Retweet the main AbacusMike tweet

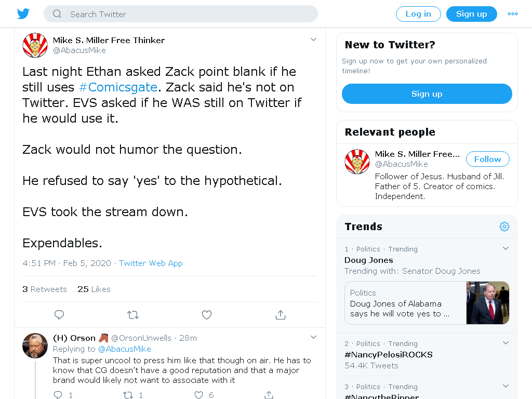point(133,315)
